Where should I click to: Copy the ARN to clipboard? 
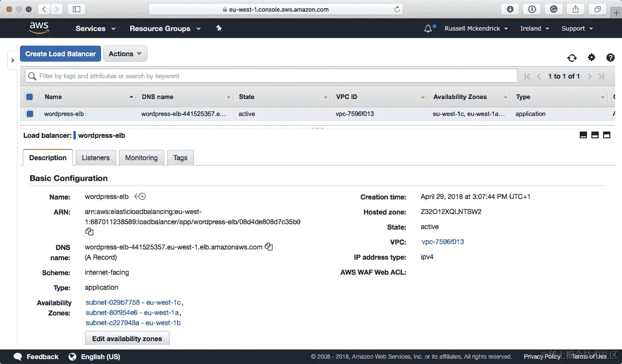[89, 232]
